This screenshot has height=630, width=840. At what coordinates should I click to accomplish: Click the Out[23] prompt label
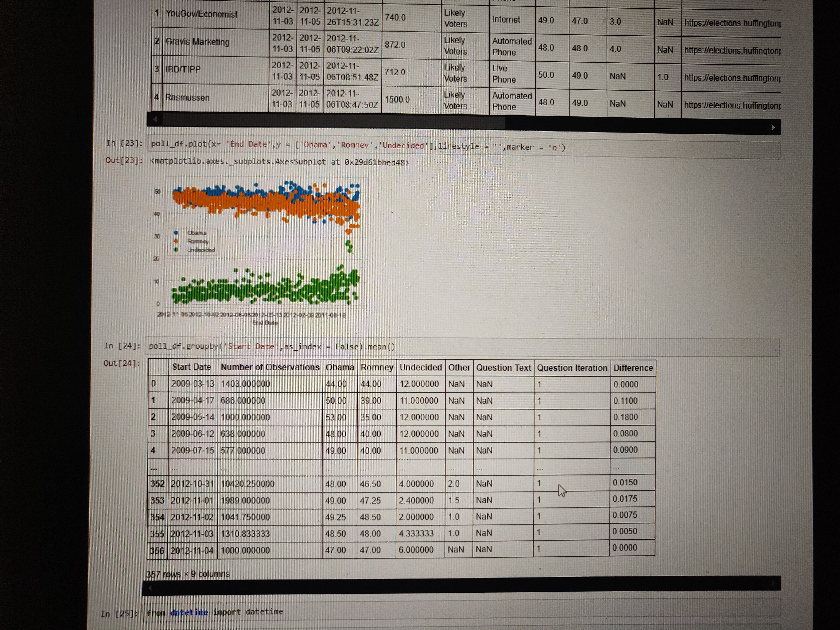point(124,160)
